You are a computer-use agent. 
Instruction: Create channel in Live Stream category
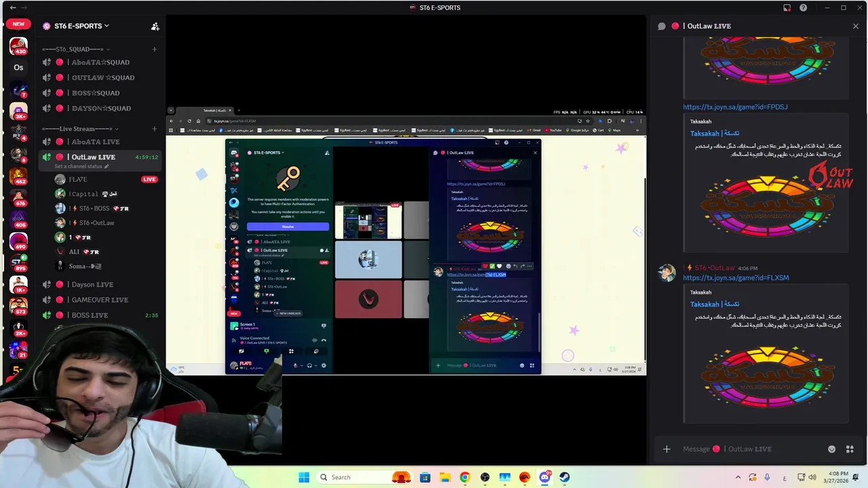155,128
